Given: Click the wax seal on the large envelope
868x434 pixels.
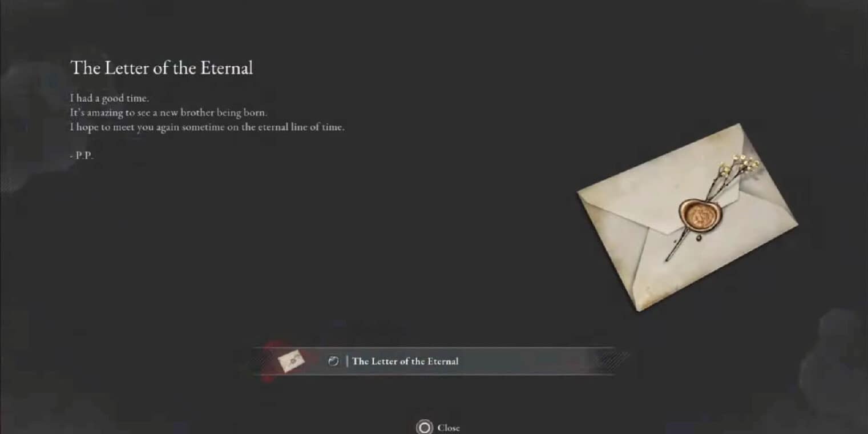Looking at the screenshot, I should pos(700,215).
